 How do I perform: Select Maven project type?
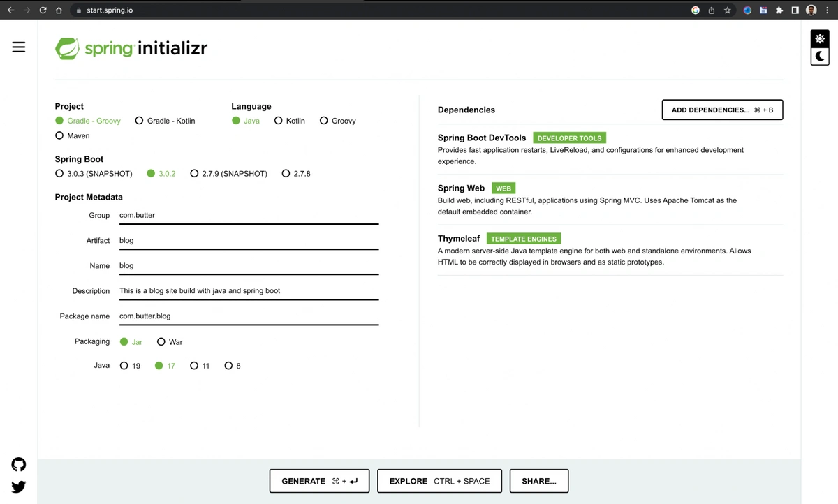click(x=73, y=135)
